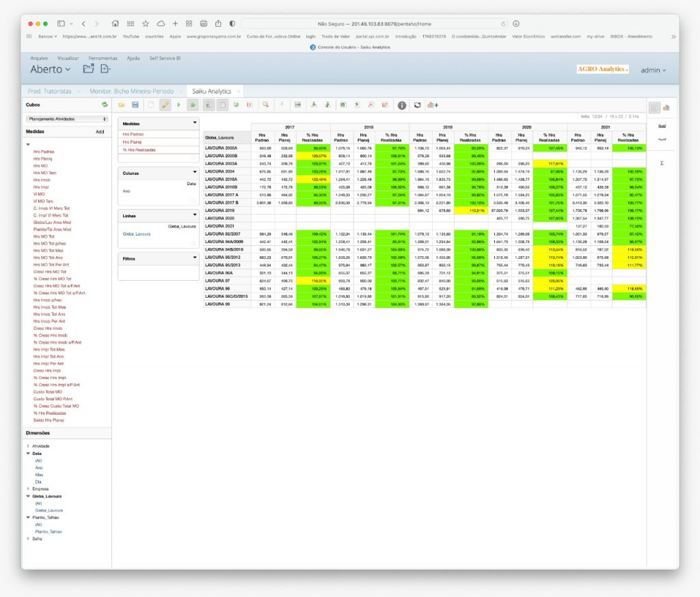Click the sparkline line icon on right sidebar

(x=662, y=139)
